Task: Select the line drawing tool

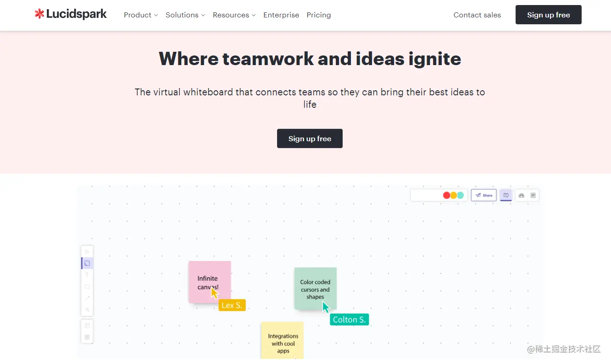Action: [87, 298]
